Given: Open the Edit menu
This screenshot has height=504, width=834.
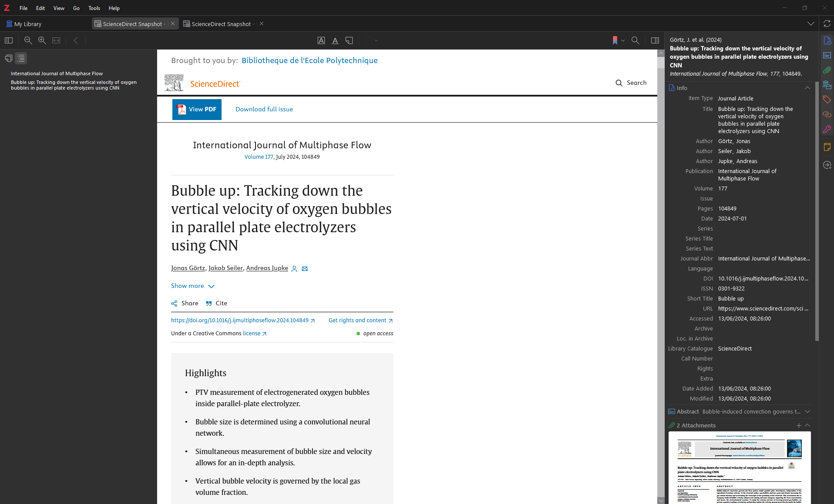Looking at the screenshot, I should [x=40, y=8].
